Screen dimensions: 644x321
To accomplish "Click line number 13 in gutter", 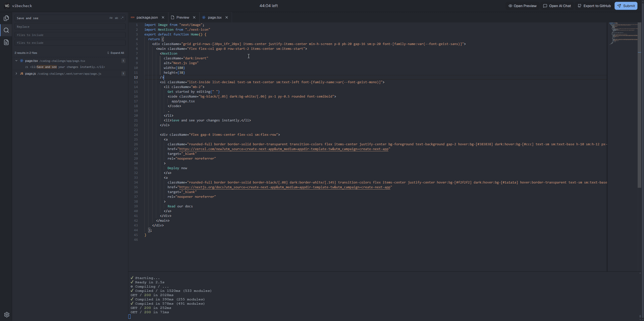I will coord(136,82).
